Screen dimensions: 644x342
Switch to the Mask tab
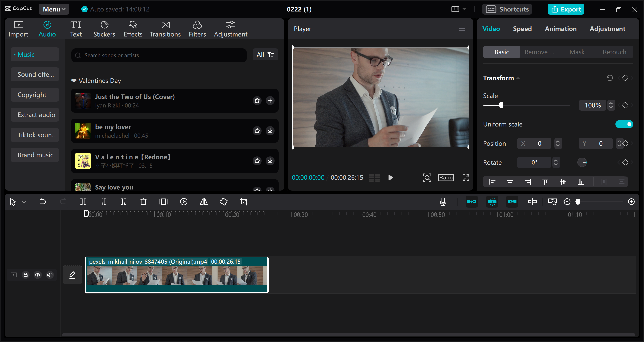pyautogui.click(x=577, y=52)
